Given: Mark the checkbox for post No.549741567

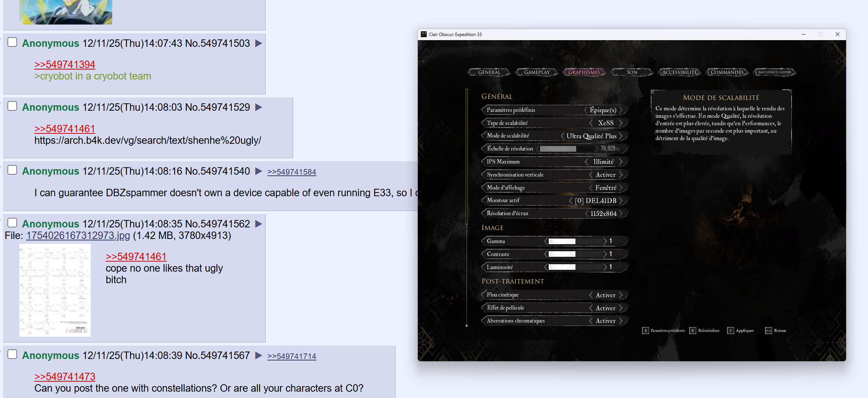Looking at the screenshot, I should [x=12, y=355].
